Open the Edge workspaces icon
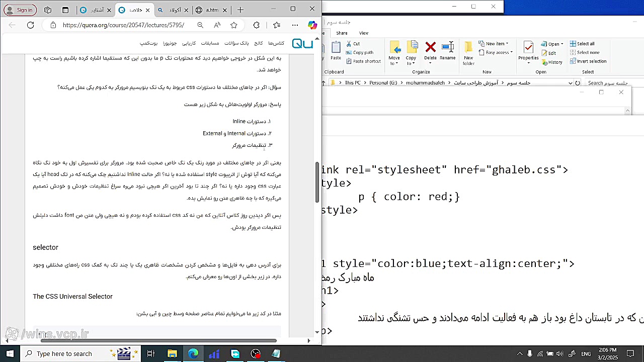Screen dimensions: 644x362 coord(48,10)
